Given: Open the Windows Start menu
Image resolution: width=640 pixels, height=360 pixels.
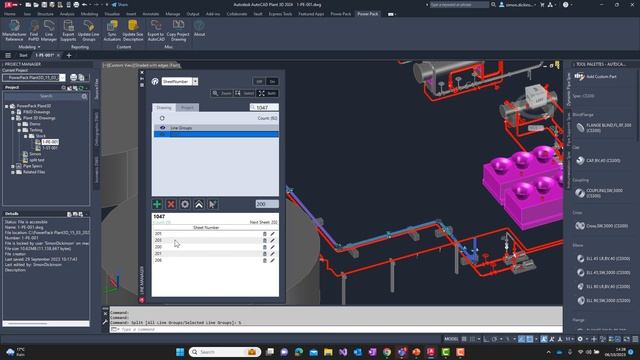Looking at the screenshot, I should pyautogui.click(x=180, y=352).
